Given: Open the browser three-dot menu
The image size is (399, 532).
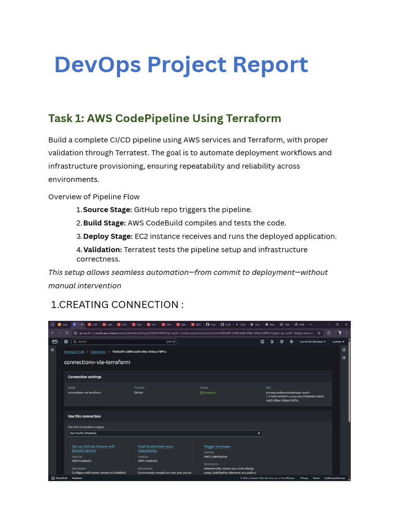Looking at the screenshot, I should (347, 333).
